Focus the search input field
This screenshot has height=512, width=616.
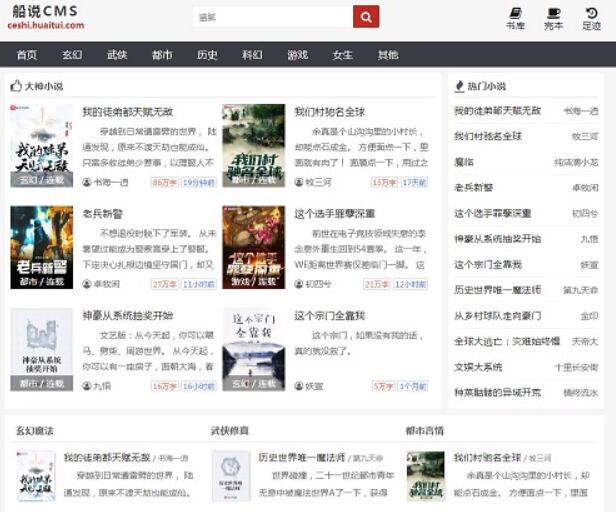coord(273,17)
